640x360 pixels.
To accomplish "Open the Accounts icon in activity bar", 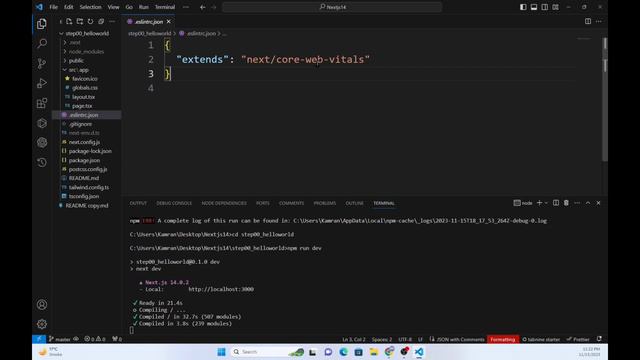I will [42, 304].
